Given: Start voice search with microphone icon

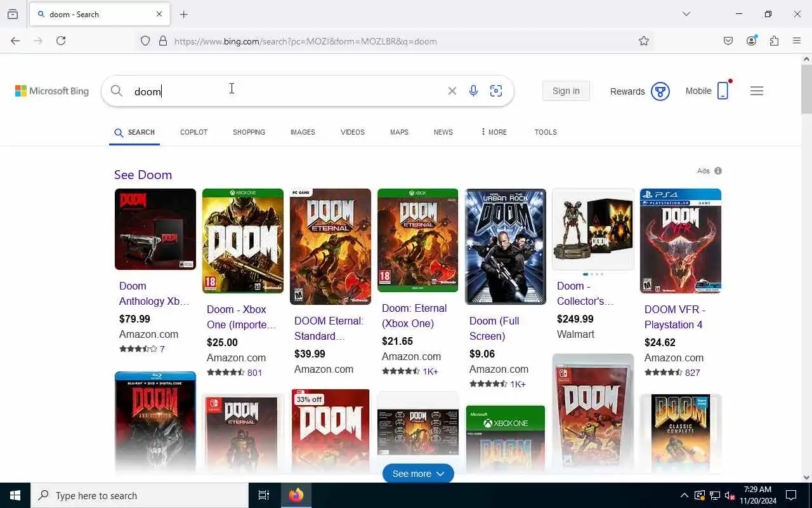Looking at the screenshot, I should tap(473, 91).
